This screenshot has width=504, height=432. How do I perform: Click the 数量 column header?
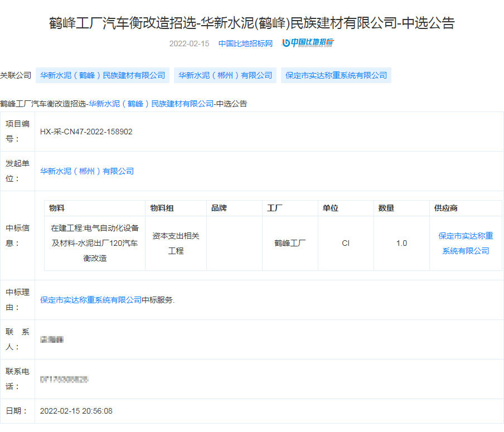[x=386, y=208]
